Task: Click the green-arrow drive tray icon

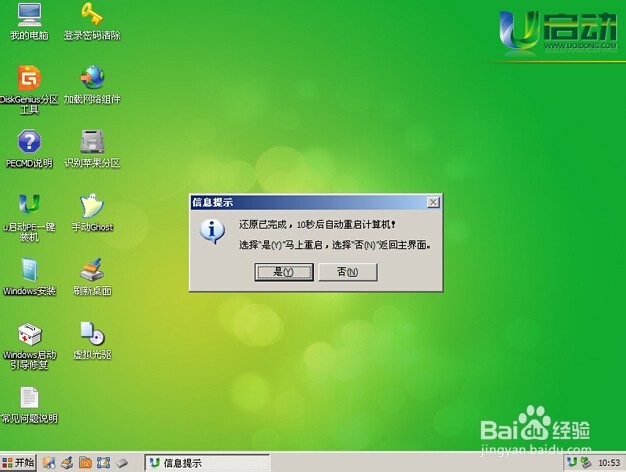Action: point(586,462)
